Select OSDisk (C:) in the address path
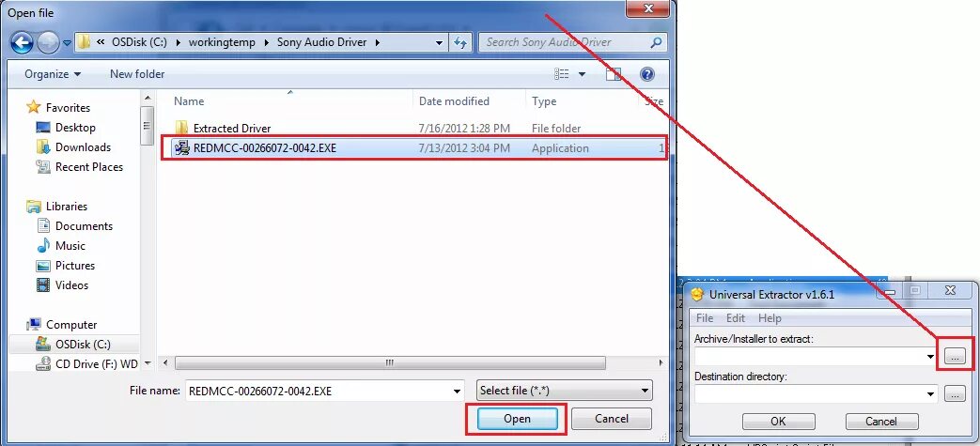This screenshot has width=980, height=446. (139, 42)
